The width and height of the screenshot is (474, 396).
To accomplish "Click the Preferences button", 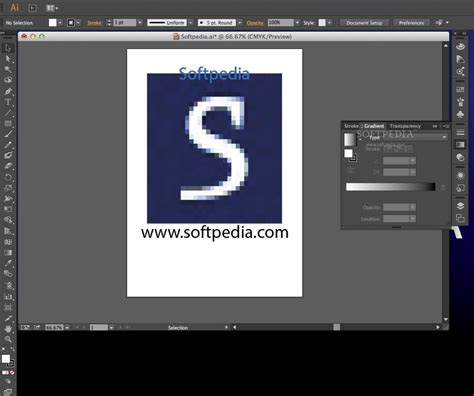I will [x=411, y=23].
